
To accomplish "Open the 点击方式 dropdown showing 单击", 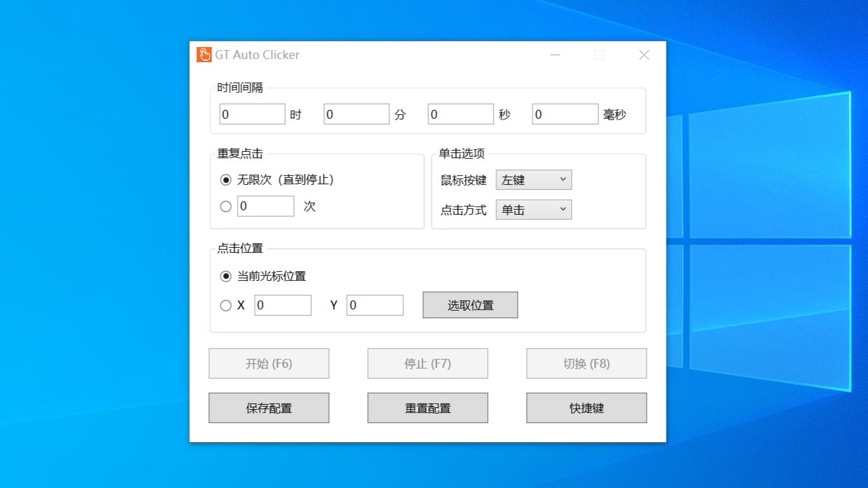I will click(533, 210).
